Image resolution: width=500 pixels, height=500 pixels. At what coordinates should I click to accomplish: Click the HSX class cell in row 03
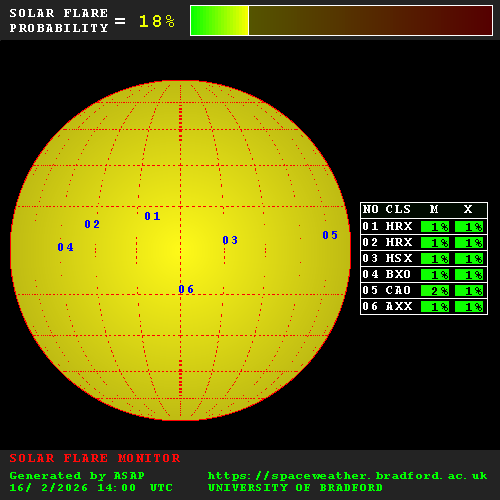[x=399, y=258]
